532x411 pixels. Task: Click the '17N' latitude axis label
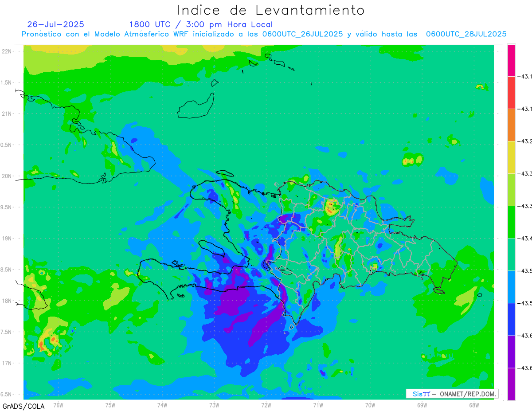tap(8, 363)
